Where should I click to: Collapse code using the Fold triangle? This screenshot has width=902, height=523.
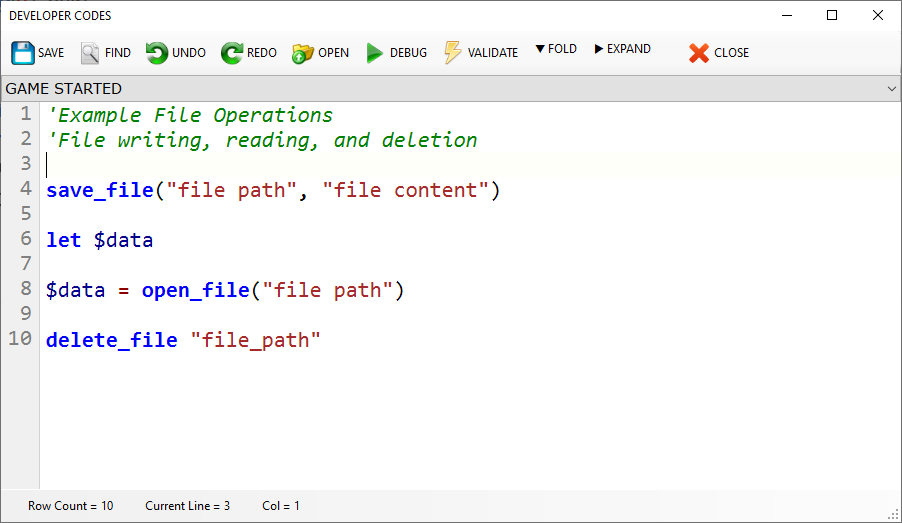click(540, 49)
